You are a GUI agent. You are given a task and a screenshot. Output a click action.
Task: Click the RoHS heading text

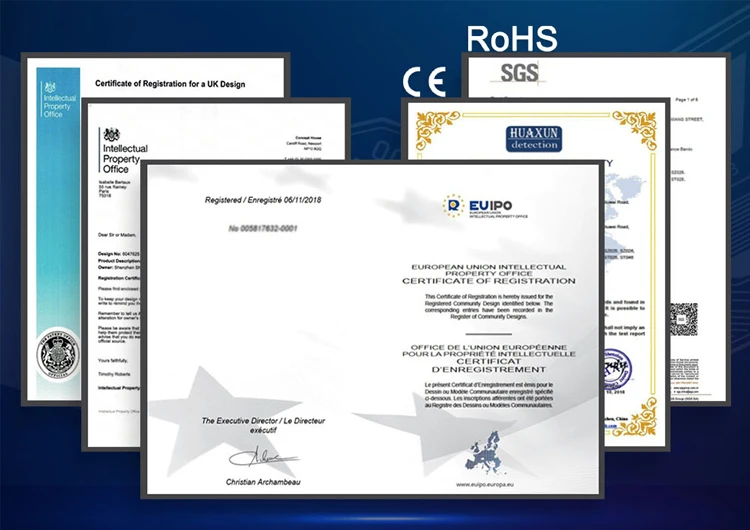pyautogui.click(x=512, y=39)
